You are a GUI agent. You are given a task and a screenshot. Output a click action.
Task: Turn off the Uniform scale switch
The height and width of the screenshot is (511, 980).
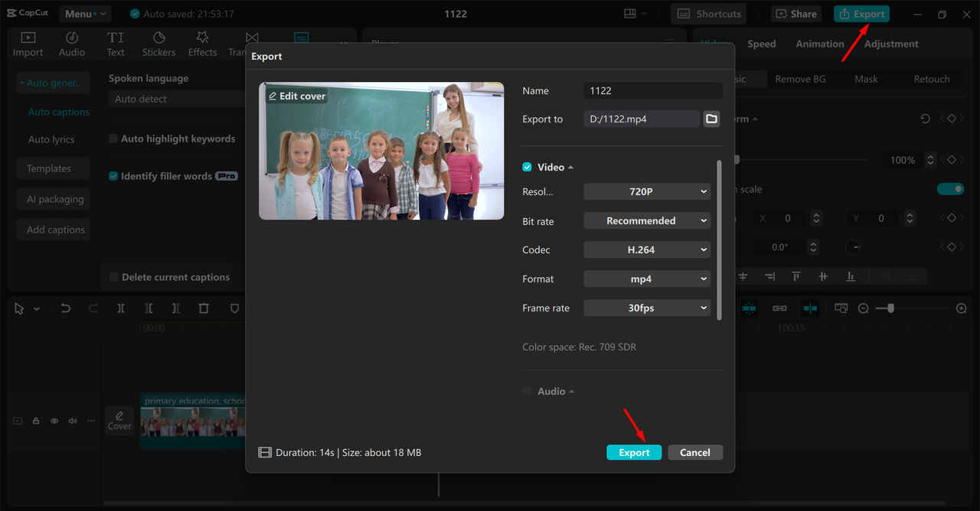(x=950, y=189)
